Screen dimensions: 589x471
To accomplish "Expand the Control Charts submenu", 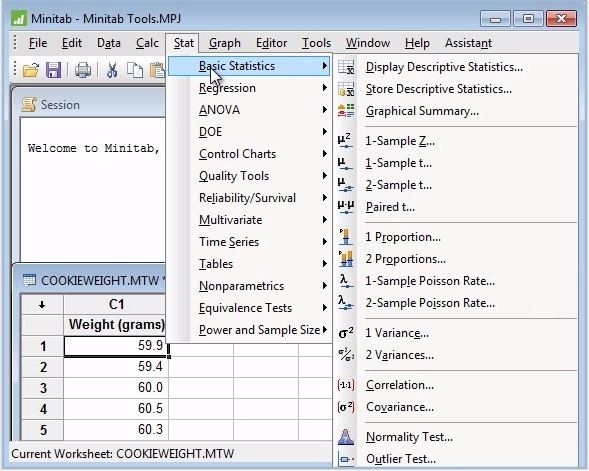I will pyautogui.click(x=249, y=154).
